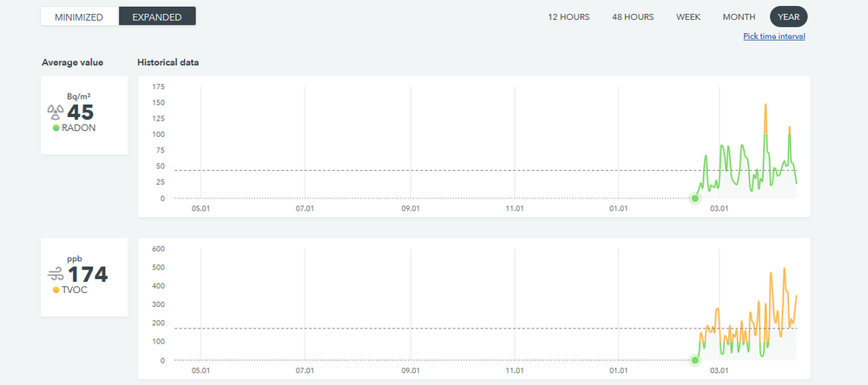Click the 09.01 label on TVOC chart axis
The width and height of the screenshot is (868, 385).
click(x=411, y=370)
